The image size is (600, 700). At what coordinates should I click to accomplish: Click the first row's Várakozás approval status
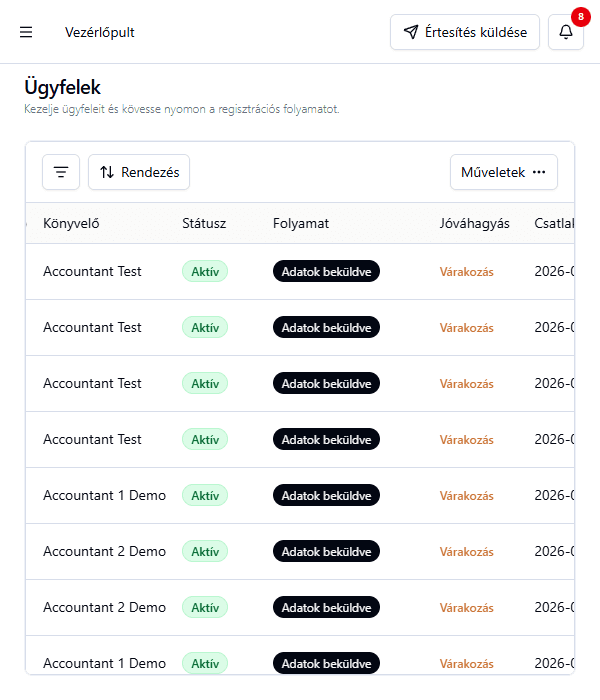tap(466, 272)
